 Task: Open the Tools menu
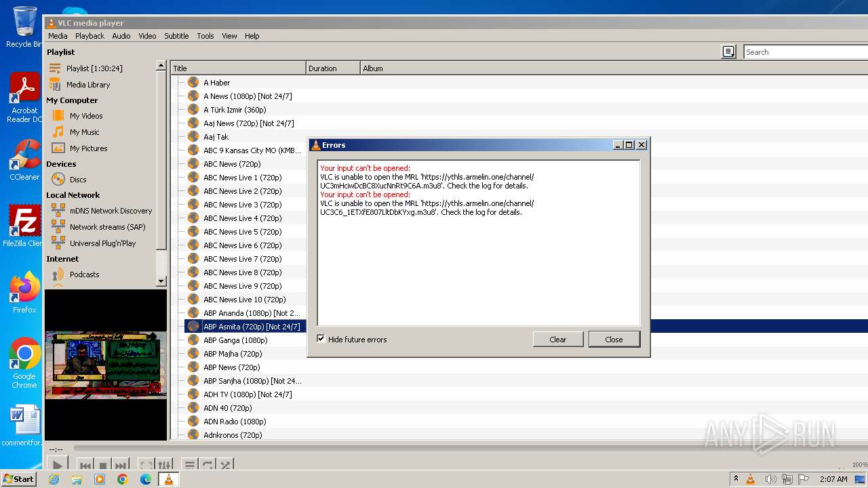pos(205,36)
